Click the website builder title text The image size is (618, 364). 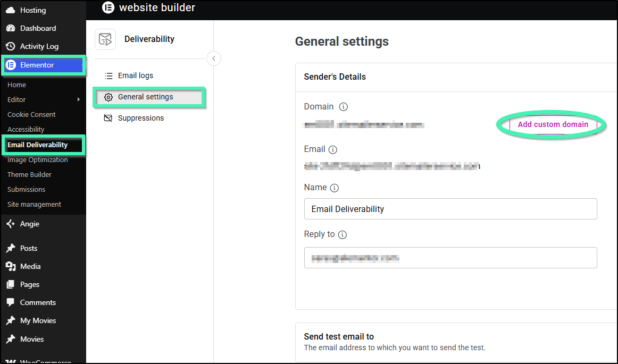(157, 7)
